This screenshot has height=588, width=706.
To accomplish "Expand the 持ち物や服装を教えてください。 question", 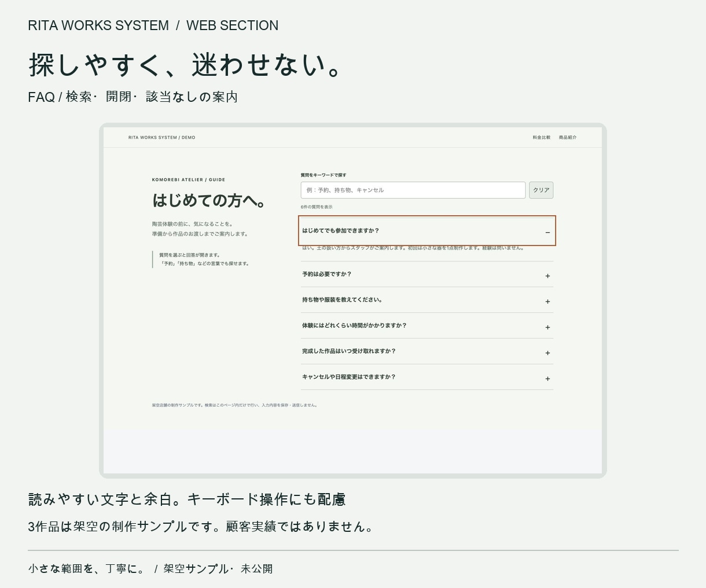I will coord(427,300).
